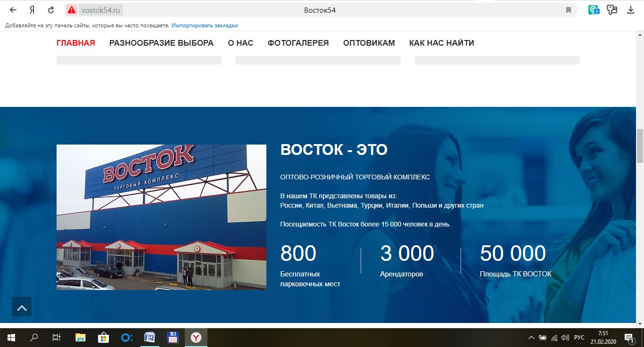This screenshot has height=347, width=644.
Task: Toggle the volume speaker icon
Action: 565,338
